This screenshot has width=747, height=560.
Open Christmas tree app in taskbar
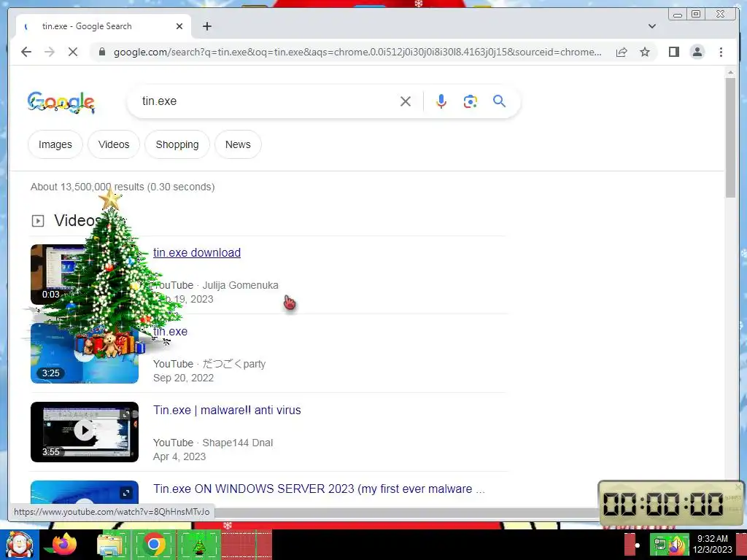tap(198, 545)
